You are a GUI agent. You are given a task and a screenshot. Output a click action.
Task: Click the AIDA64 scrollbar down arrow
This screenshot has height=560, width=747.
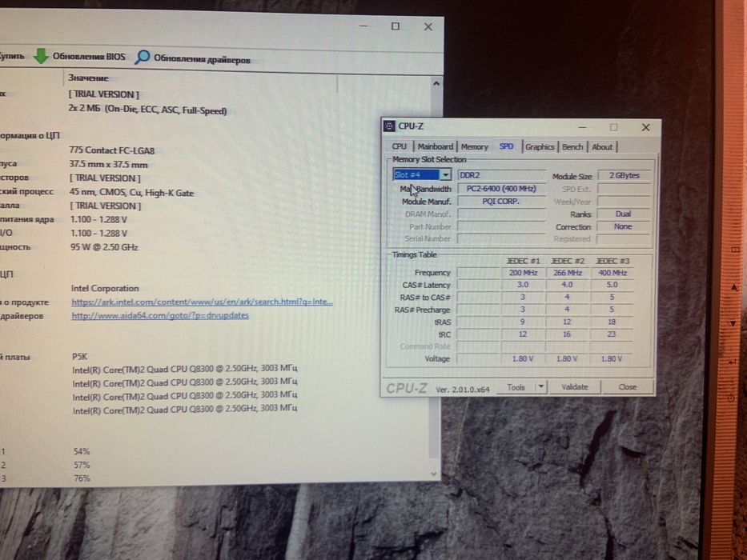coord(433,474)
